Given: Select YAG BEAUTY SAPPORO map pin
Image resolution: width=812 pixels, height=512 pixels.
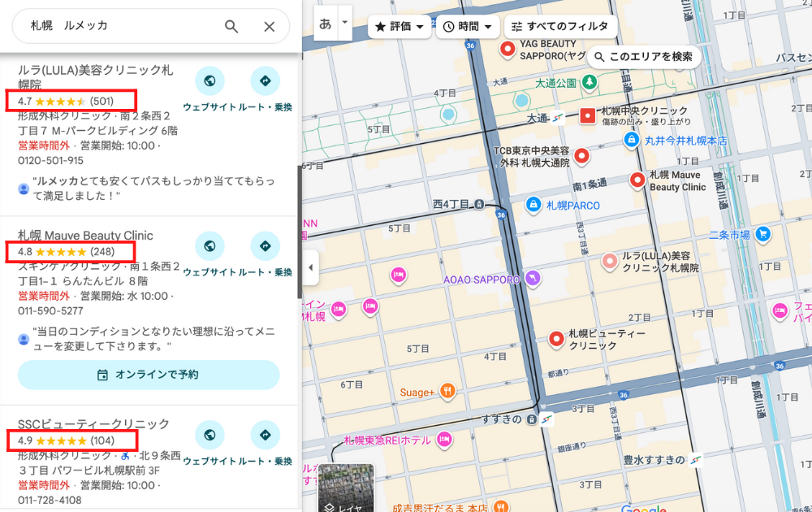Looking at the screenshot, I should (x=508, y=50).
